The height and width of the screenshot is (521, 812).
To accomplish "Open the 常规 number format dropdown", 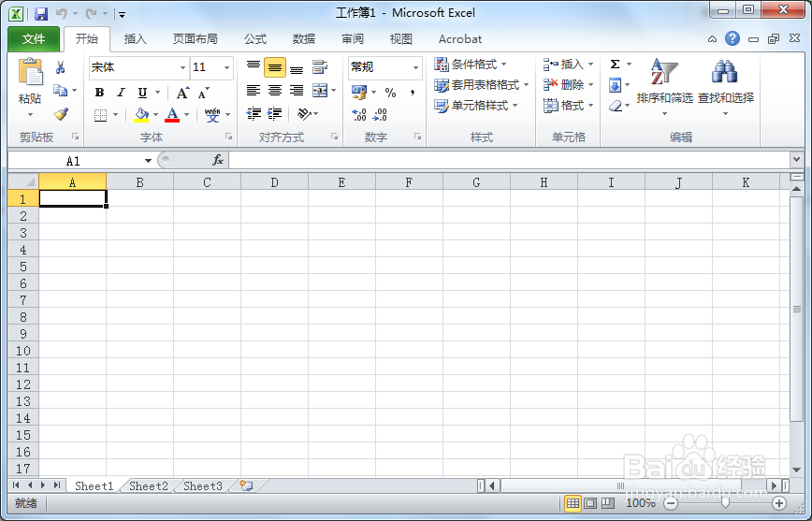I will pos(415,68).
